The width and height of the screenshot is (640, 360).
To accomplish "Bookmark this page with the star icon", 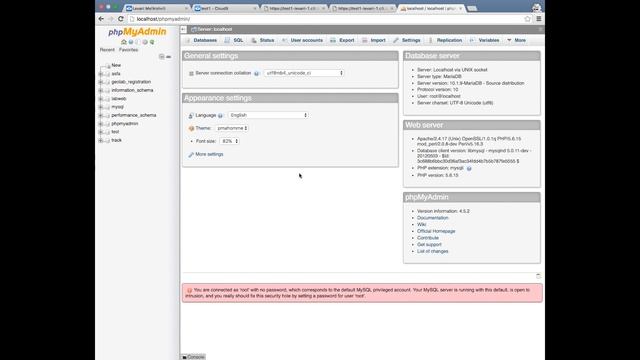I will pyautogui.click(x=527, y=19).
